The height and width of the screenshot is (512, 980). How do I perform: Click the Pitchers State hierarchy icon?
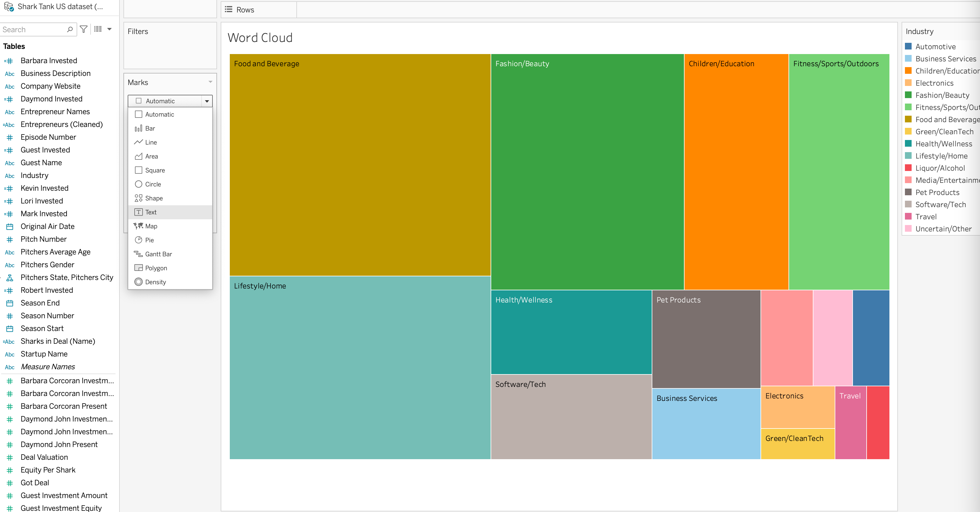(10, 278)
